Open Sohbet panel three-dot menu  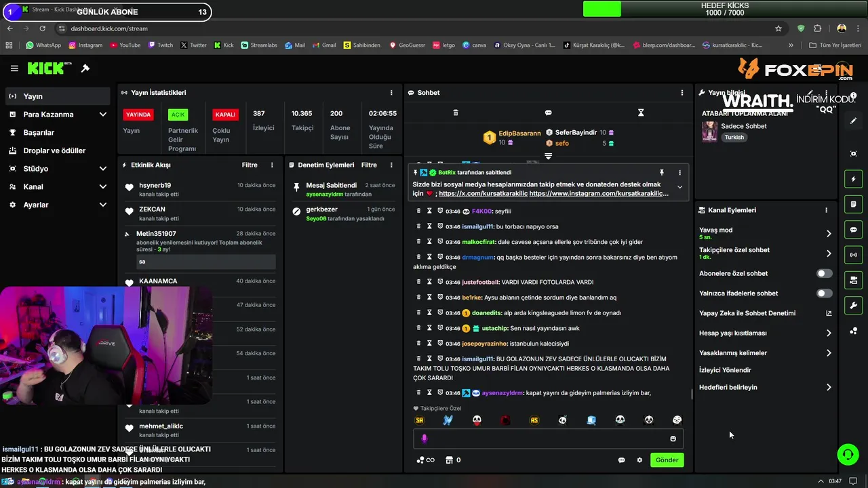(x=682, y=93)
